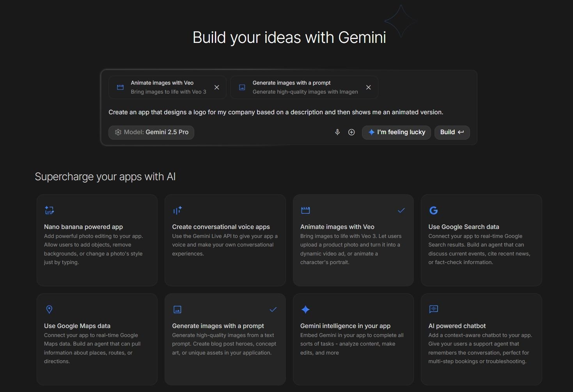
Task: Click the conversational voice apps icon
Action: tap(177, 210)
